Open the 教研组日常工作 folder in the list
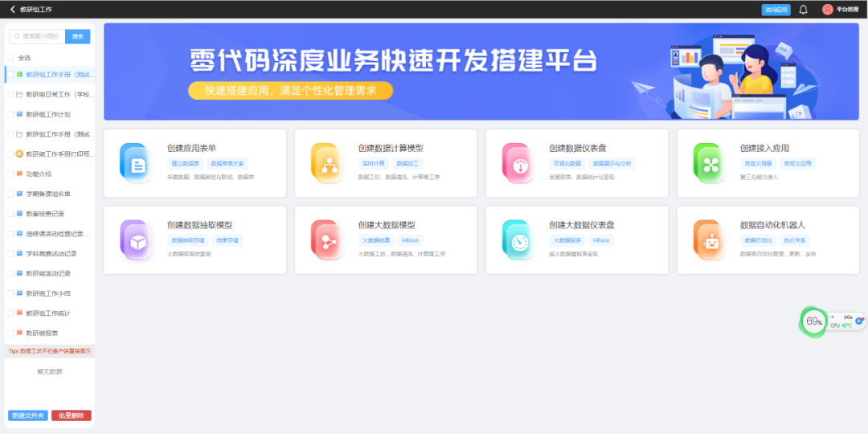 50,94
